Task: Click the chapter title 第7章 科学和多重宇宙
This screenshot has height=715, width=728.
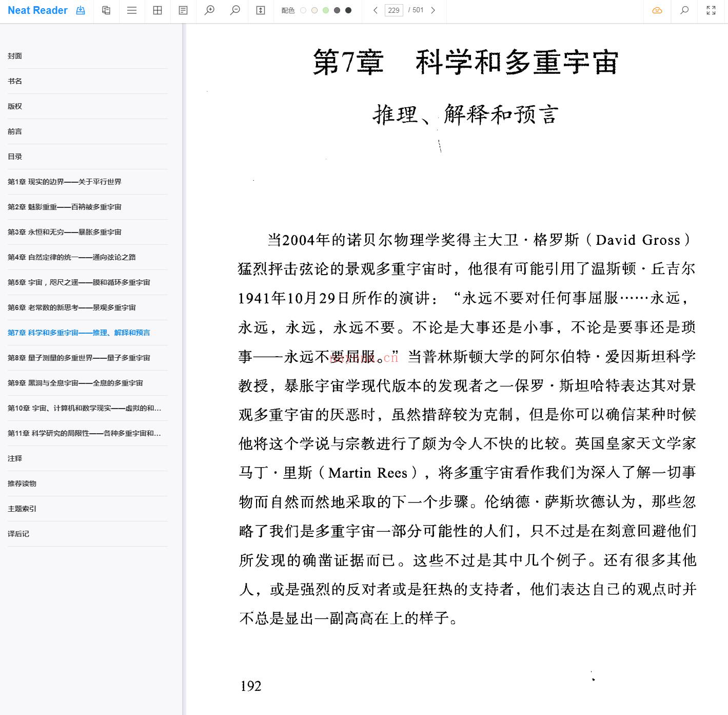Action: coord(466,62)
